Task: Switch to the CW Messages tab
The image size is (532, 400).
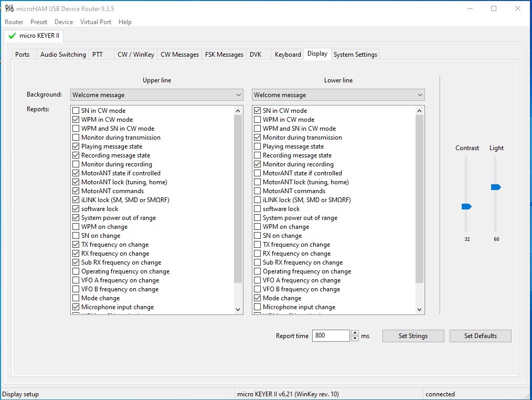Action: pyautogui.click(x=179, y=54)
